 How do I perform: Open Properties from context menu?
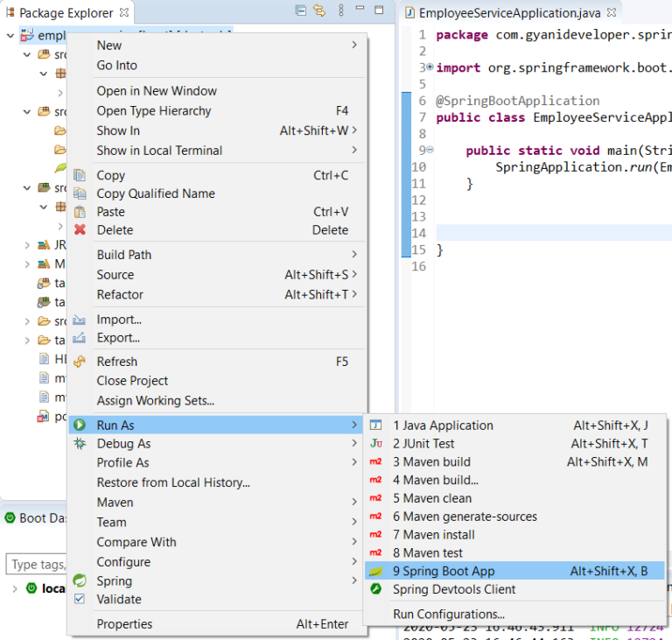pos(218,623)
